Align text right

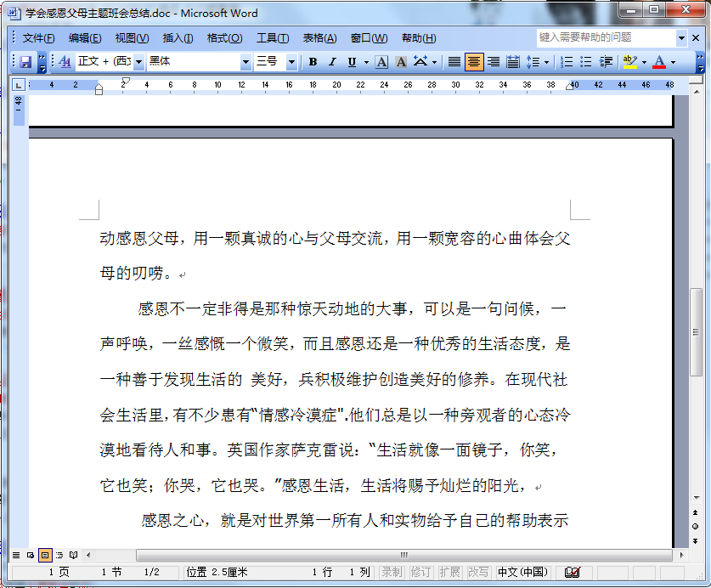coord(494,62)
